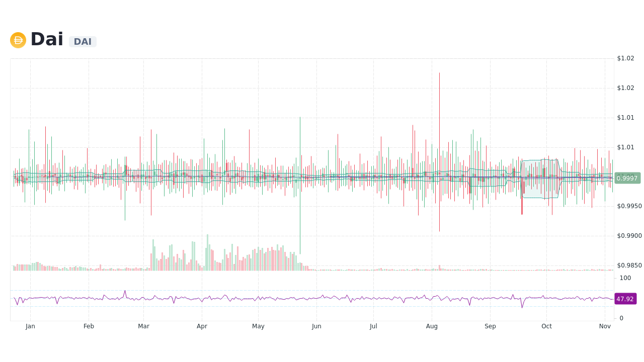Click the May month label on time axis
This screenshot has width=644, height=362.
coord(258,326)
